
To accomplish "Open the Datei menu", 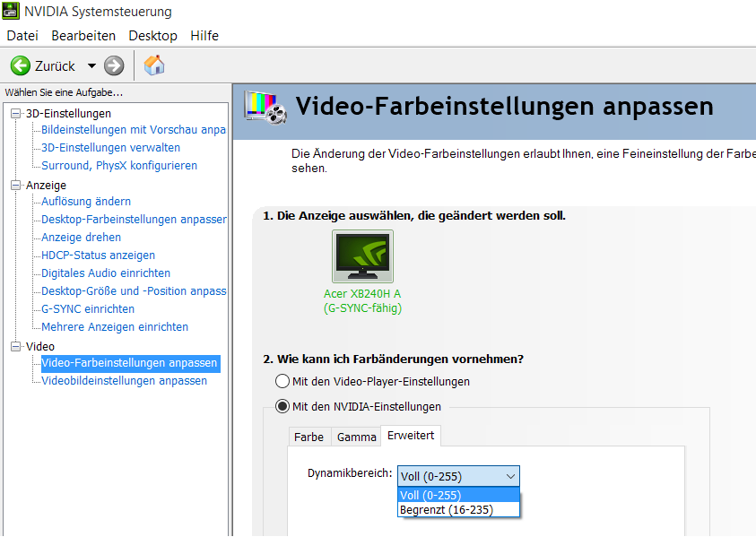I will 22,36.
